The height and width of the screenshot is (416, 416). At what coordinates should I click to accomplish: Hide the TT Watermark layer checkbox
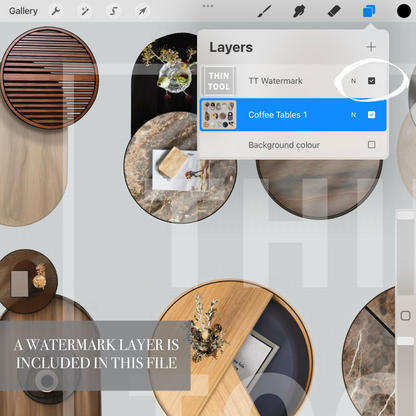point(371,81)
